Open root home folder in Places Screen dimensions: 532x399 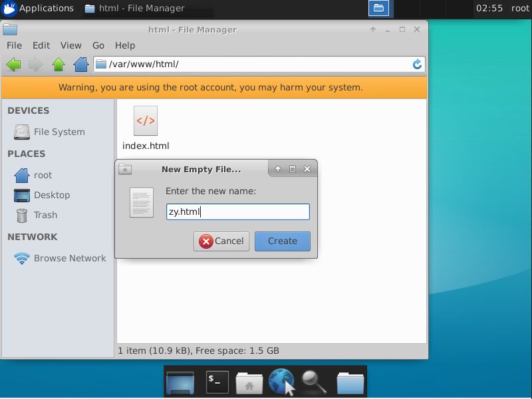(33, 176)
